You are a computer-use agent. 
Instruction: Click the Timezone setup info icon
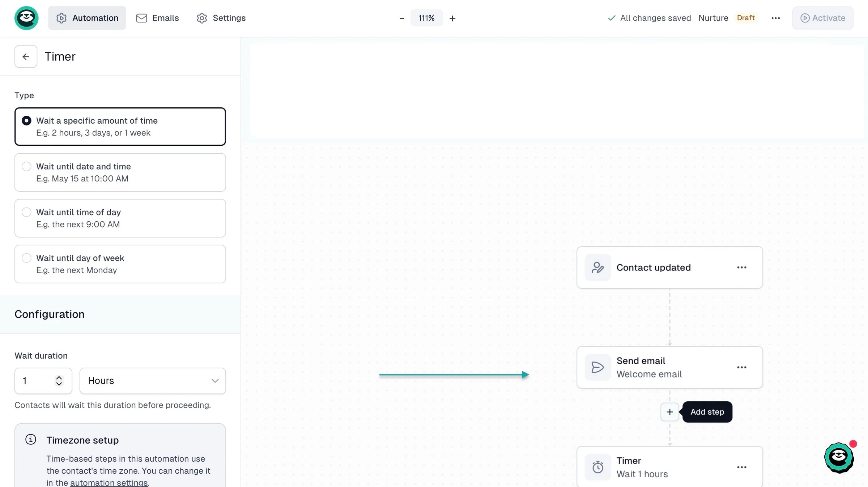pyautogui.click(x=31, y=440)
